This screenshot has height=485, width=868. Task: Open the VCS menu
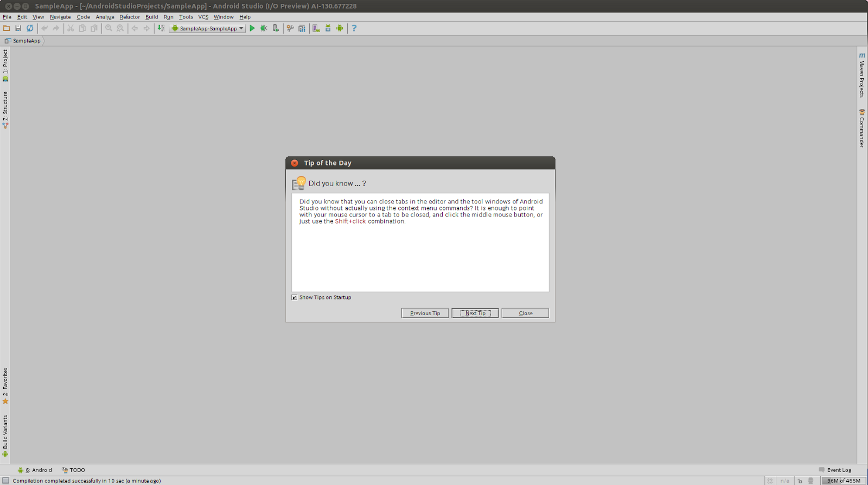point(203,17)
